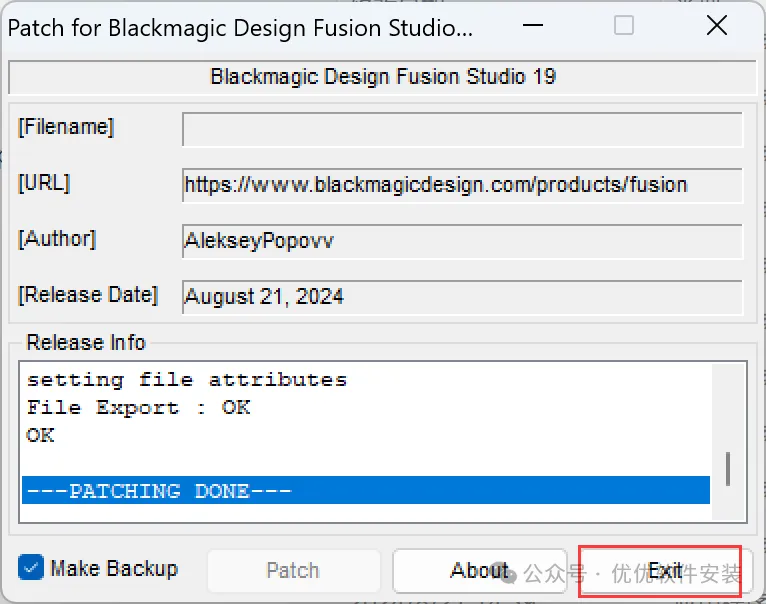Image resolution: width=766 pixels, height=604 pixels.
Task: Click the Exit button
Action: click(663, 571)
